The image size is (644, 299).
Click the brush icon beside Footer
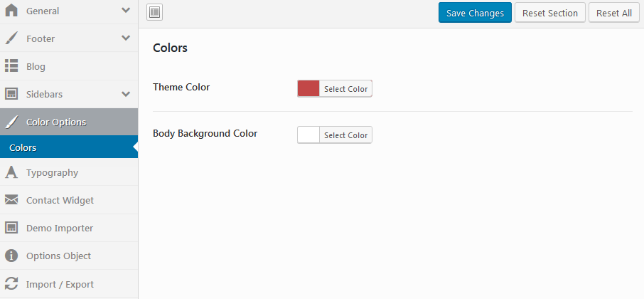pyautogui.click(x=11, y=38)
